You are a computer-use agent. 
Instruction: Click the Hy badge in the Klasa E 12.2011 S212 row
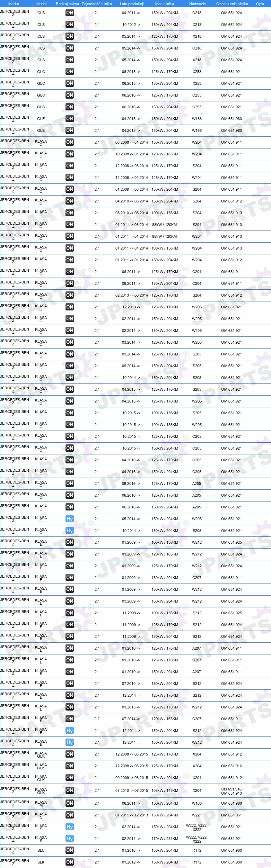(70, 731)
